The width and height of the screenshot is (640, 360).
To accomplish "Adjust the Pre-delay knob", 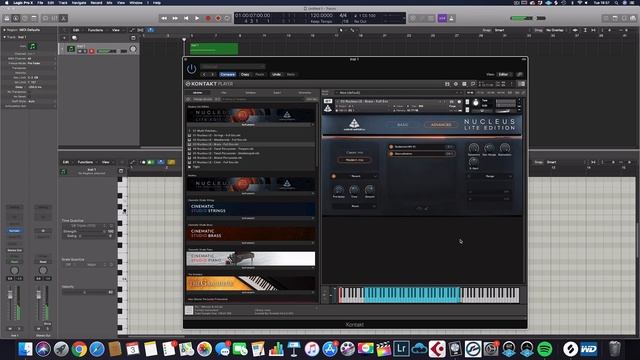I will tap(339, 190).
